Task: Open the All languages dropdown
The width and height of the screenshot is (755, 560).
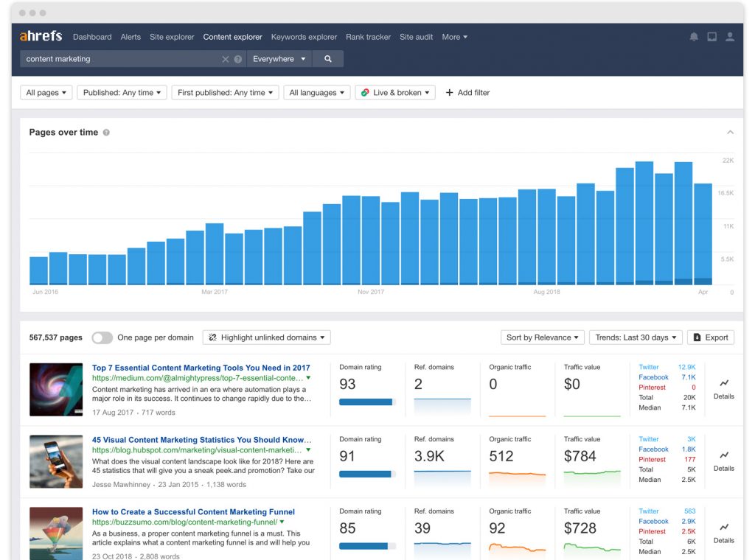Action: pos(316,92)
